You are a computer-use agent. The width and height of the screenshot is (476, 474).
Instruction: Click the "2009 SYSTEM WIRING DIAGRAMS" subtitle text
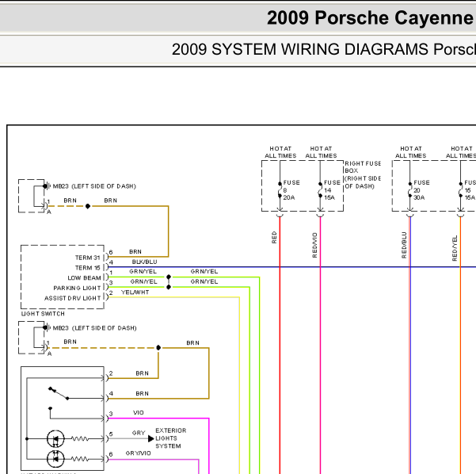click(300, 49)
